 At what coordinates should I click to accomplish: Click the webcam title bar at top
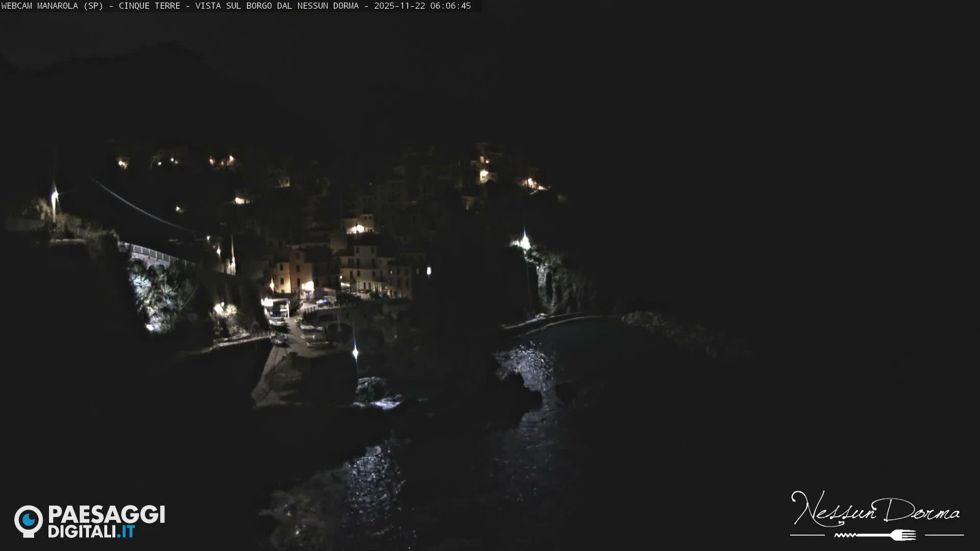(240, 7)
